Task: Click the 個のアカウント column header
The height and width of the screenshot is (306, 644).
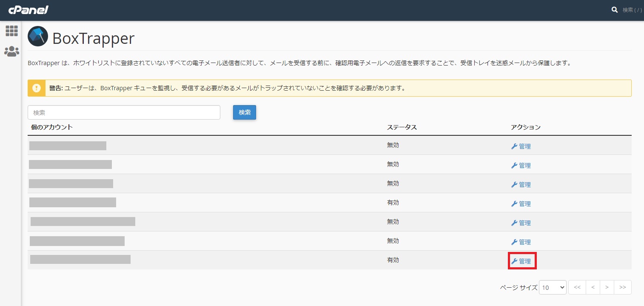Action: tap(52, 127)
